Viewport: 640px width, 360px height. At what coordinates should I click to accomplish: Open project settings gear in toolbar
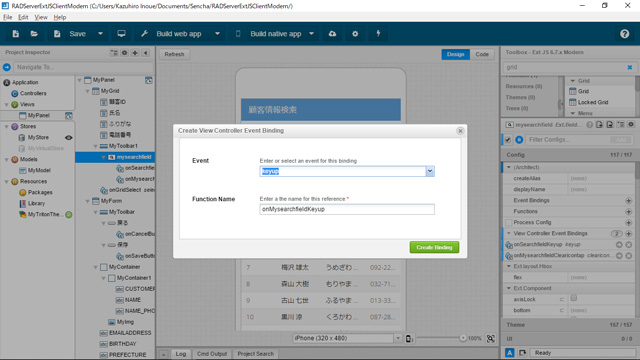click(355, 34)
